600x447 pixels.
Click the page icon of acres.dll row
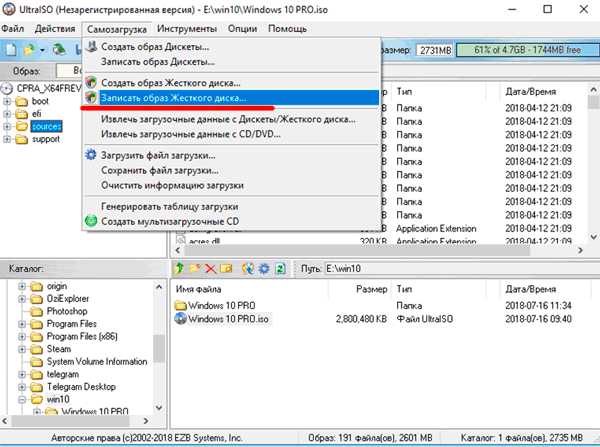pyautogui.click(x=181, y=240)
